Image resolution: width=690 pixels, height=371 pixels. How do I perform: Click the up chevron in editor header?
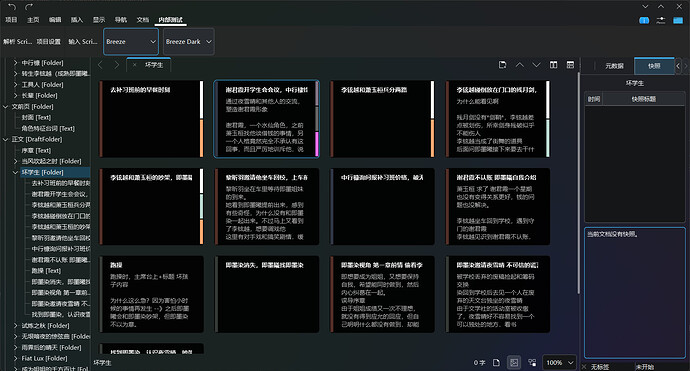coord(520,65)
